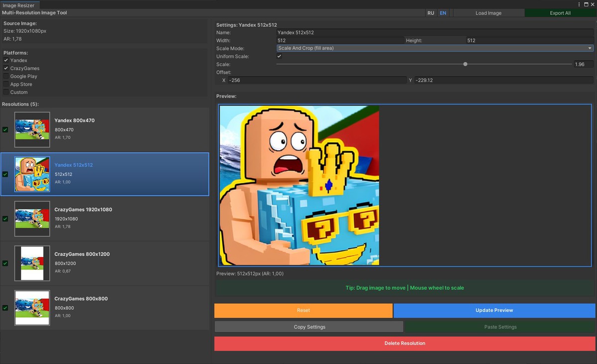Click the Offset Y drag label

[x=410, y=80]
